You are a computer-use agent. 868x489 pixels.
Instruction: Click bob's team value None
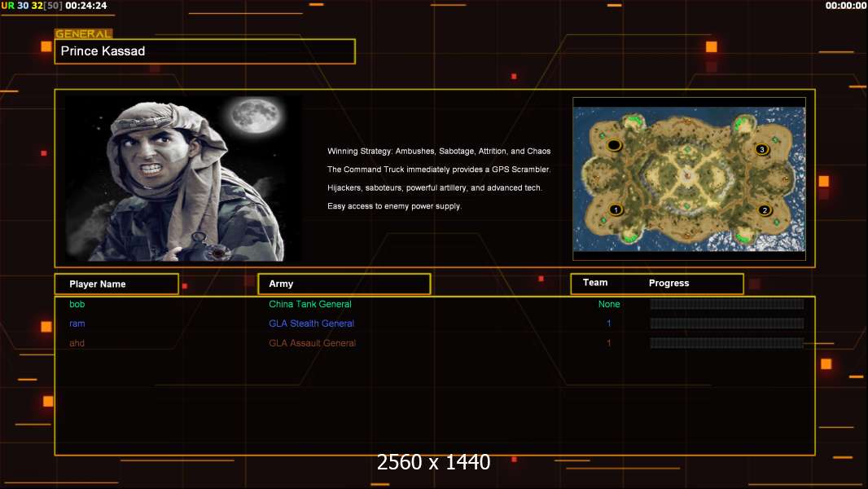pyautogui.click(x=609, y=304)
